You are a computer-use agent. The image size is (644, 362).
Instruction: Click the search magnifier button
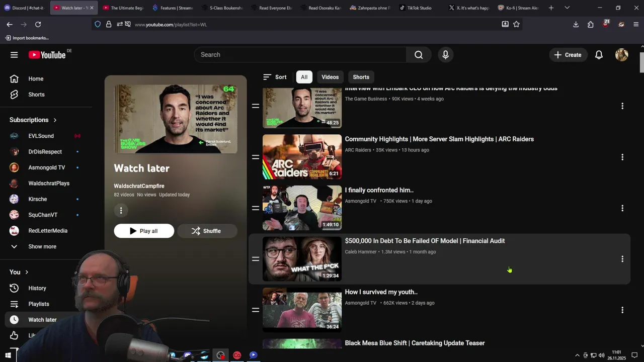point(419,55)
